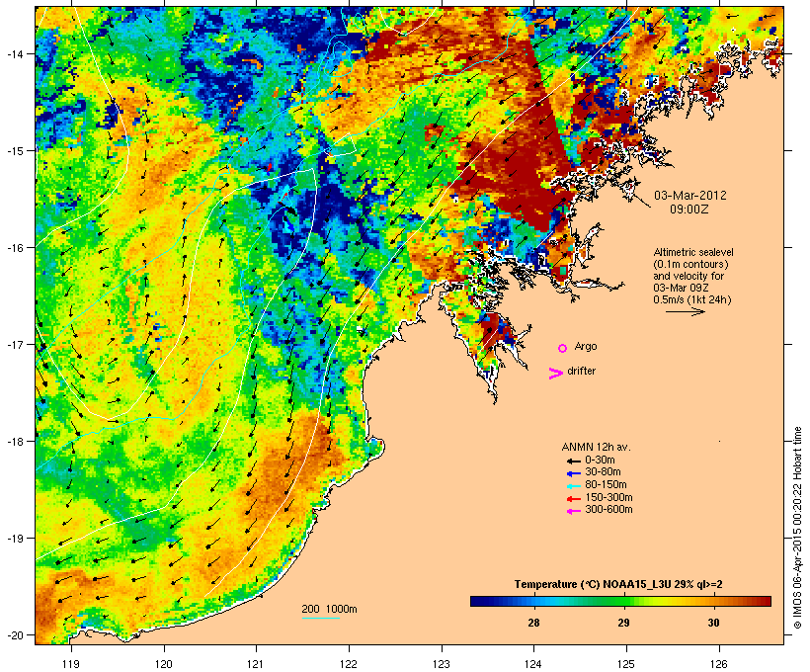Click the 'Altimetric sealevel' text
The height and width of the screenshot is (672, 810).
coord(693,252)
